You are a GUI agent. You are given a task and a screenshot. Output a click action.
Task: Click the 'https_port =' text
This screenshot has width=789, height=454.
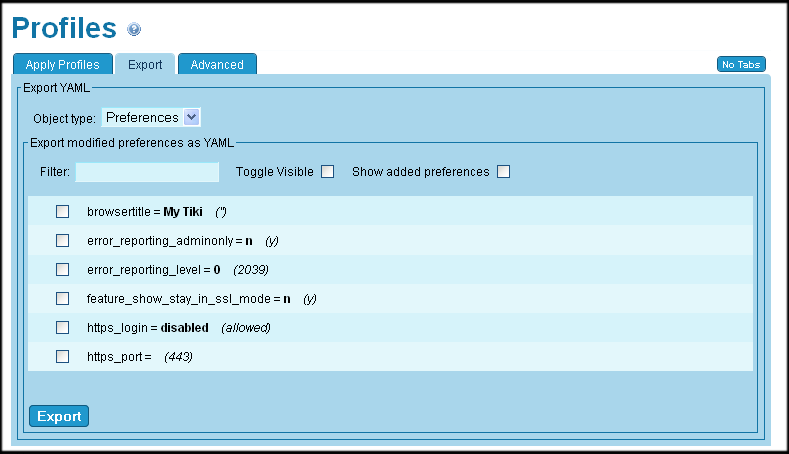pyautogui.click(x=119, y=357)
